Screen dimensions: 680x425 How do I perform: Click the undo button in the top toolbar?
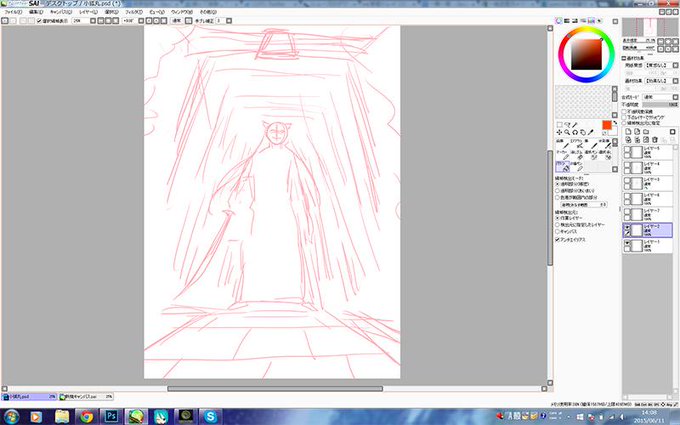click(x=4, y=21)
